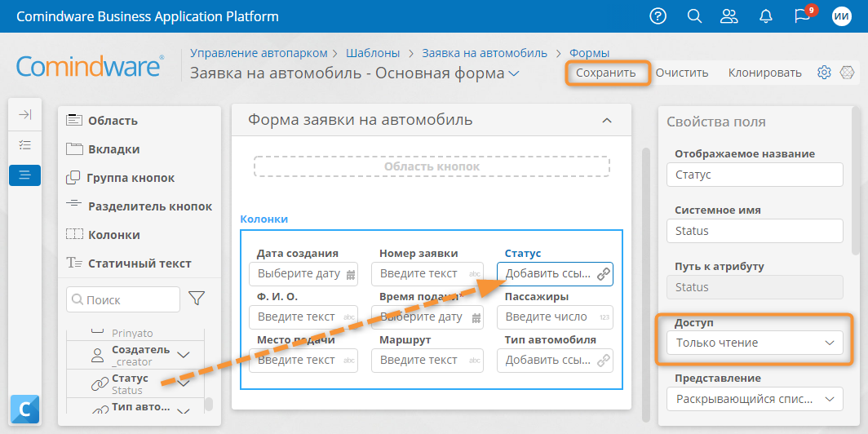This screenshot has height=434, width=868.
Task: Click the Маршрут text field
Action: [x=427, y=361]
